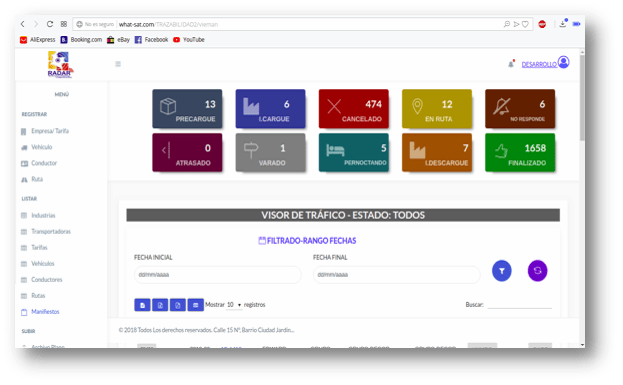Open the browser downloads icon
Viewport: 623px width, 385px height.
coord(563,24)
